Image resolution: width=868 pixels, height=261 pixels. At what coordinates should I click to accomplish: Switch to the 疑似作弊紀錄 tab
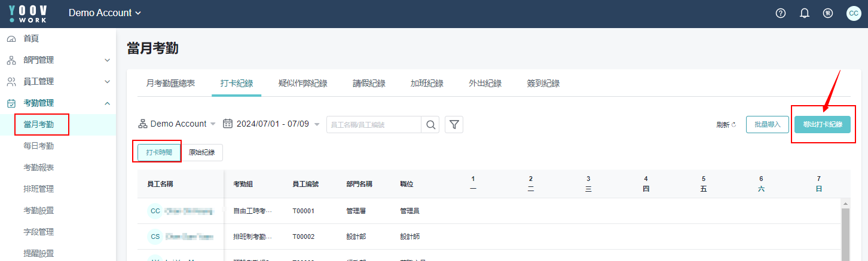[303, 83]
